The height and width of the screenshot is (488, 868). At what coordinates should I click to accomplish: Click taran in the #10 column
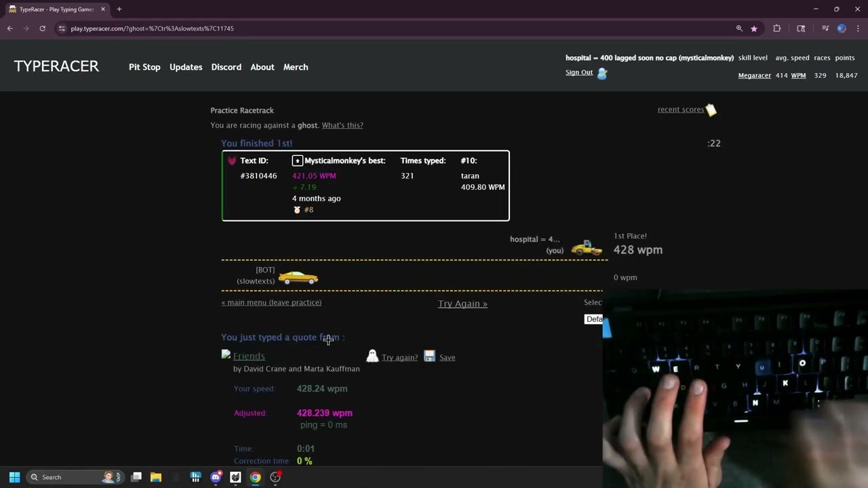coord(470,176)
